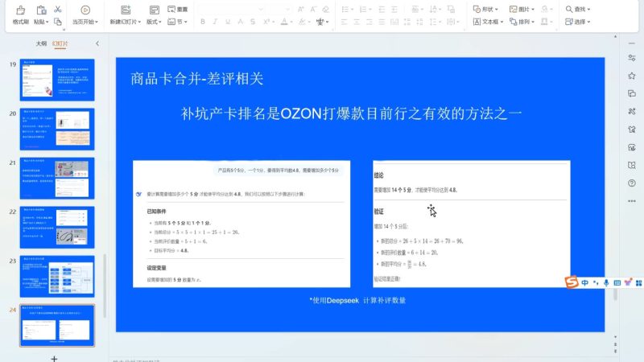Open the font name combo box
This screenshot has height=362, width=644.
coord(231,9)
